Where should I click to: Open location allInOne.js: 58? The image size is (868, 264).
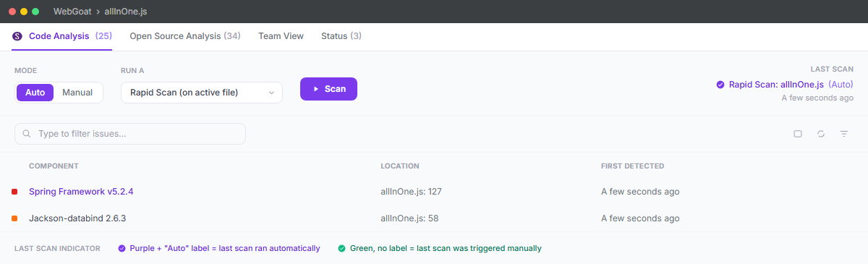click(409, 218)
